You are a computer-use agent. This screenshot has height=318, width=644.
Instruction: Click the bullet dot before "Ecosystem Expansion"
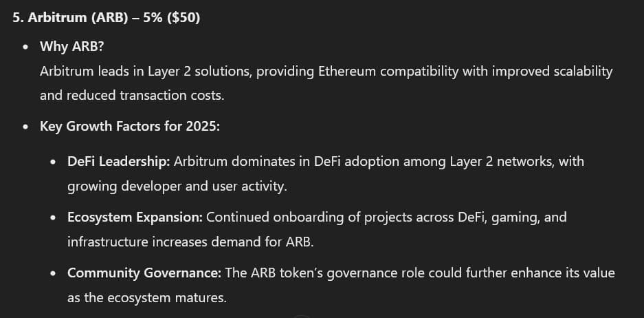[53, 218]
